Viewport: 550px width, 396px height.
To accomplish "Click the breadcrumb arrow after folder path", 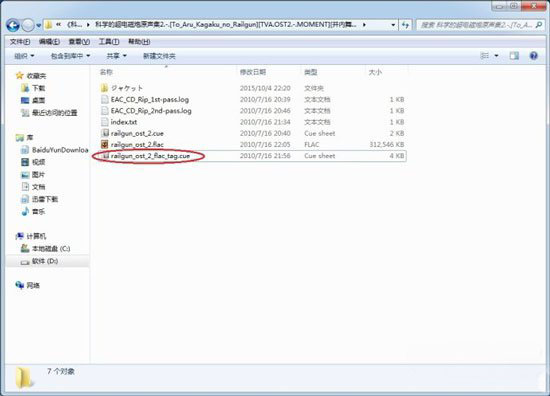I will pos(364,25).
